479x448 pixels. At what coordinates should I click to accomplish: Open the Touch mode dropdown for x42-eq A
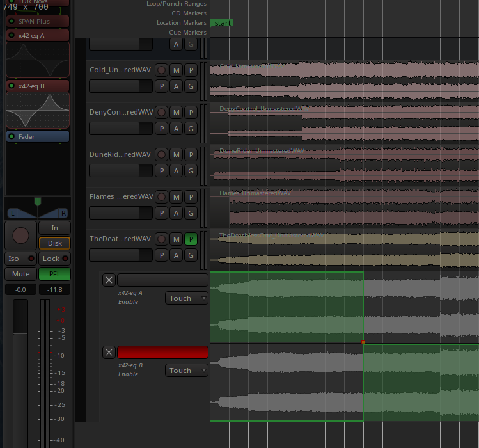pyautogui.click(x=186, y=298)
